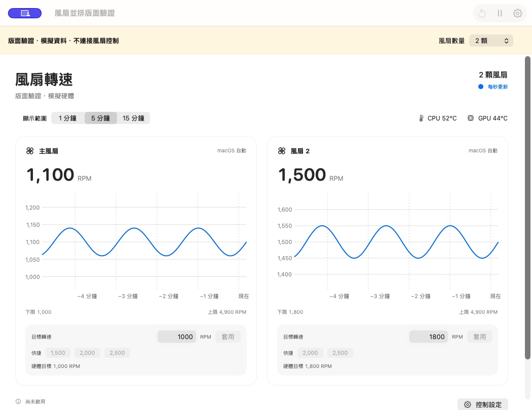Click the 主風扇 RPM line chart

coord(144,242)
